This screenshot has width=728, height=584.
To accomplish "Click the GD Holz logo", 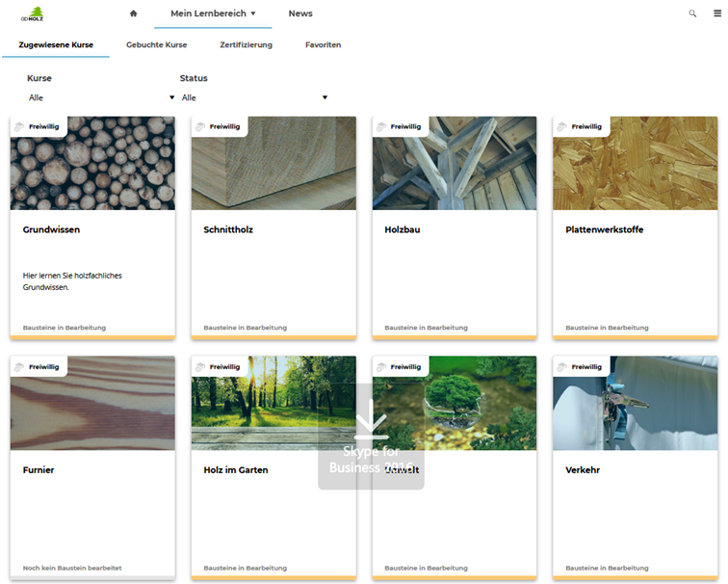I will pos(33,13).
